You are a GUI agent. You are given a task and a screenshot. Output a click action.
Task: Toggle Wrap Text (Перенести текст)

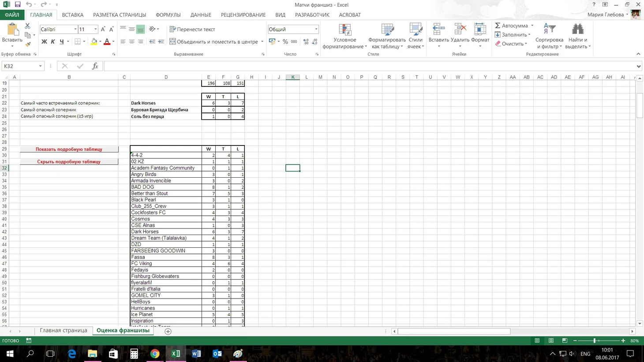[192, 29]
